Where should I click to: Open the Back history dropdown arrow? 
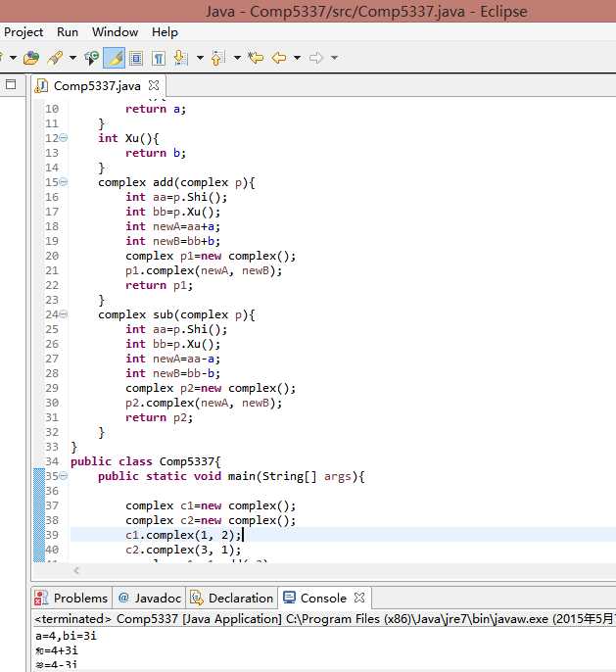(x=297, y=58)
